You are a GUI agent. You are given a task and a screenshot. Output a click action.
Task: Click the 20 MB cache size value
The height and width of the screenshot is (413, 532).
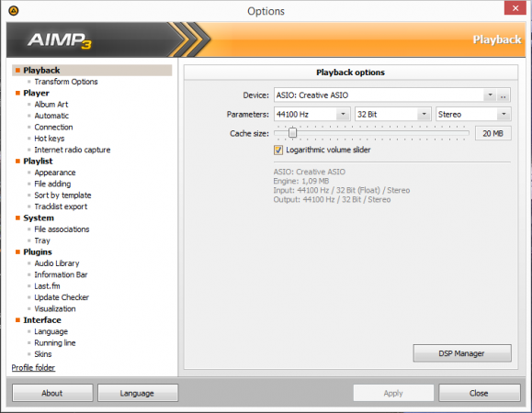click(x=493, y=133)
